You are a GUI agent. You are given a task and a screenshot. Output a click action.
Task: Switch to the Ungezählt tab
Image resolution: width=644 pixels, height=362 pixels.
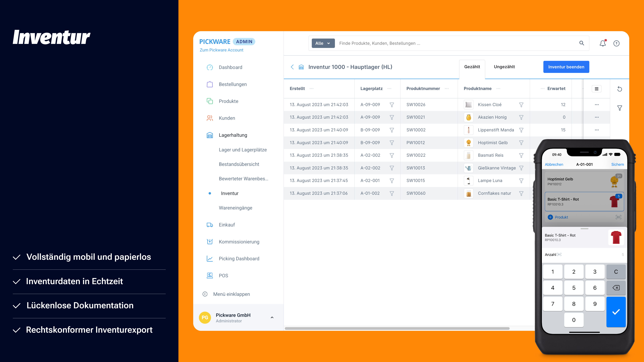click(x=504, y=67)
